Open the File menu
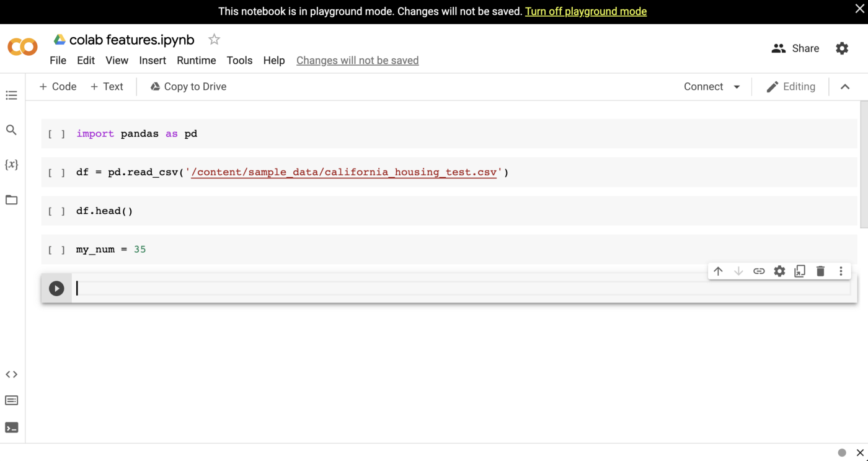The image size is (868, 461). point(58,60)
